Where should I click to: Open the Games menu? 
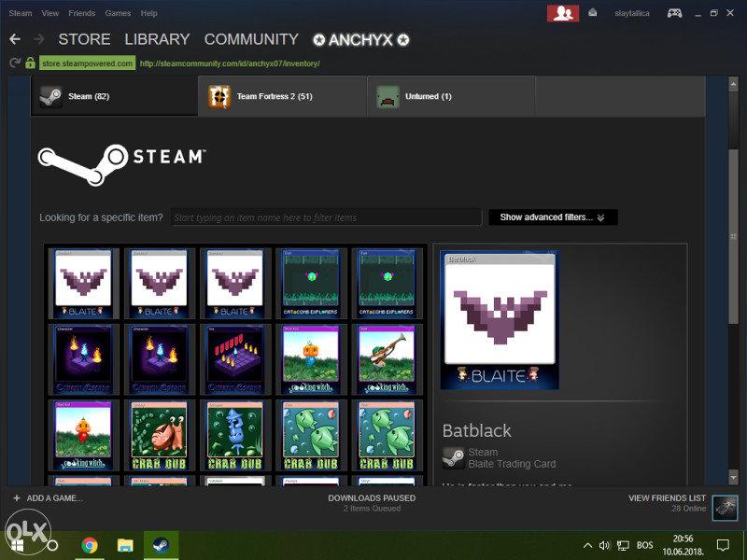118,13
